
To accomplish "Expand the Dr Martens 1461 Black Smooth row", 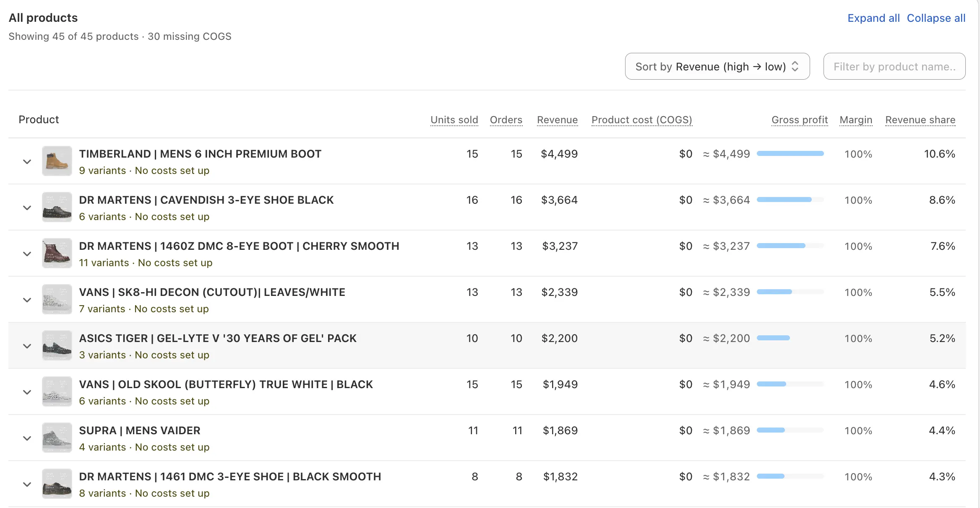I will [27, 484].
